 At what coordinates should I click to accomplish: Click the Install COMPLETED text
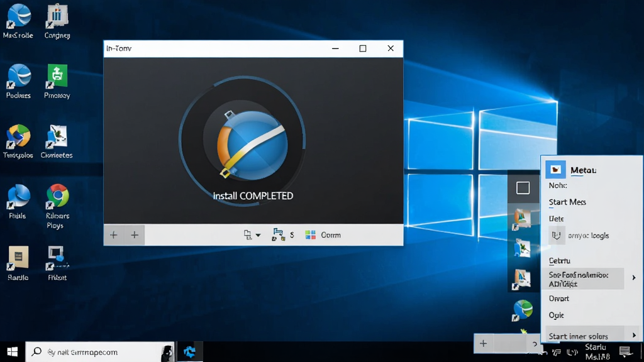(253, 196)
